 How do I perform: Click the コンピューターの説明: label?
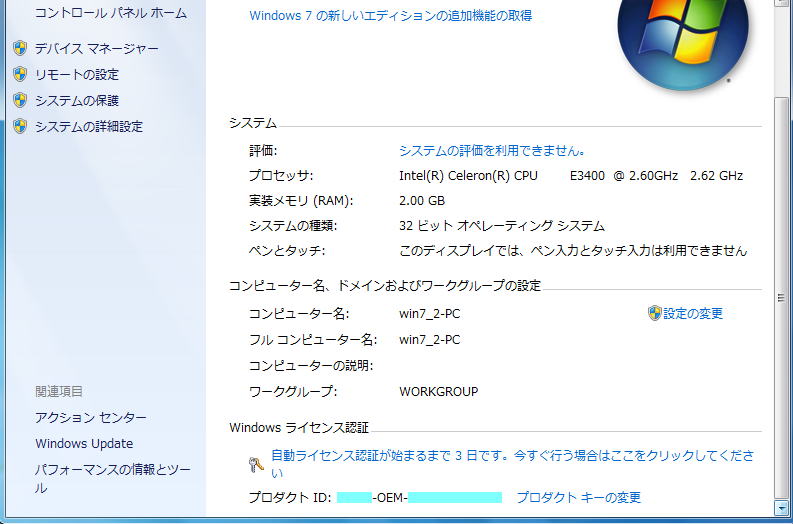[311, 365]
